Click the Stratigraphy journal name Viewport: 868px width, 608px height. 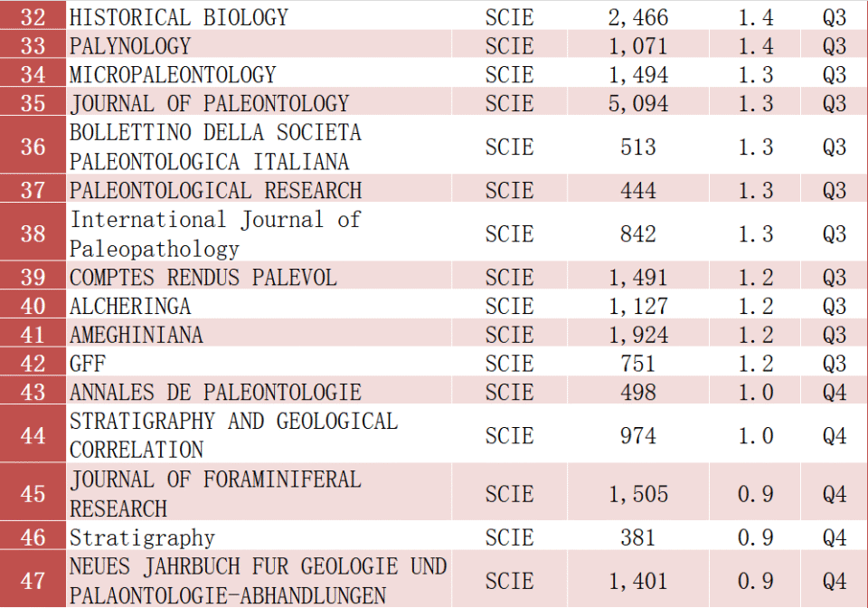[x=142, y=538]
